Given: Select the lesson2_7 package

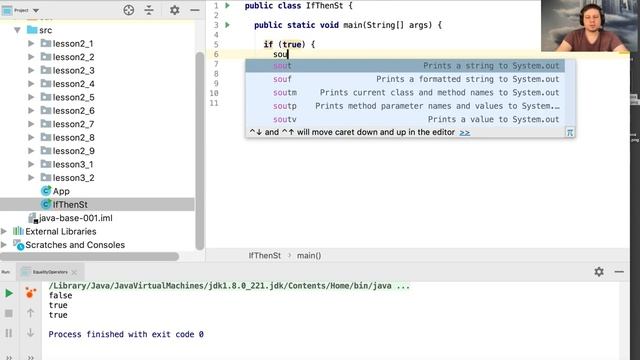Looking at the screenshot, I should click(73, 124).
